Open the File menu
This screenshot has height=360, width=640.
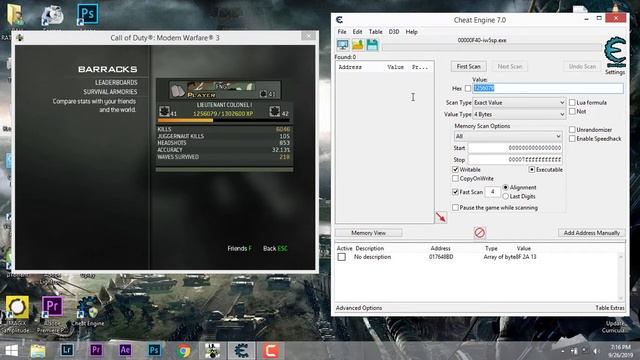pos(342,32)
